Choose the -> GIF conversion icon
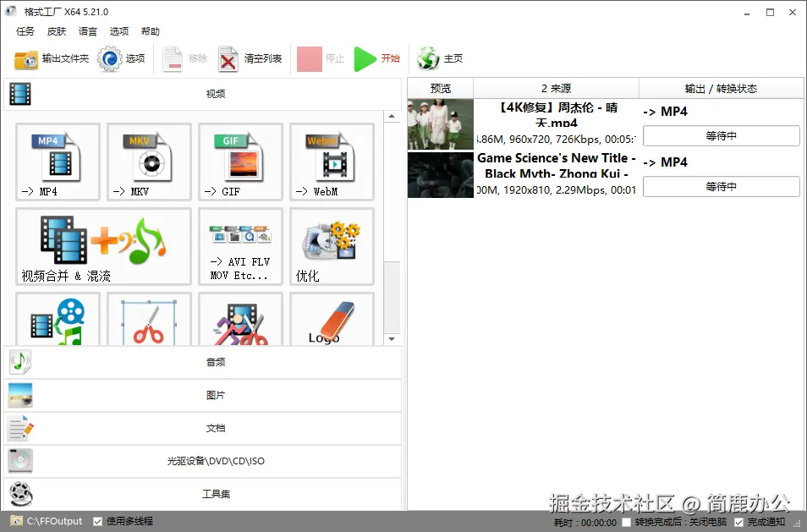 240,162
